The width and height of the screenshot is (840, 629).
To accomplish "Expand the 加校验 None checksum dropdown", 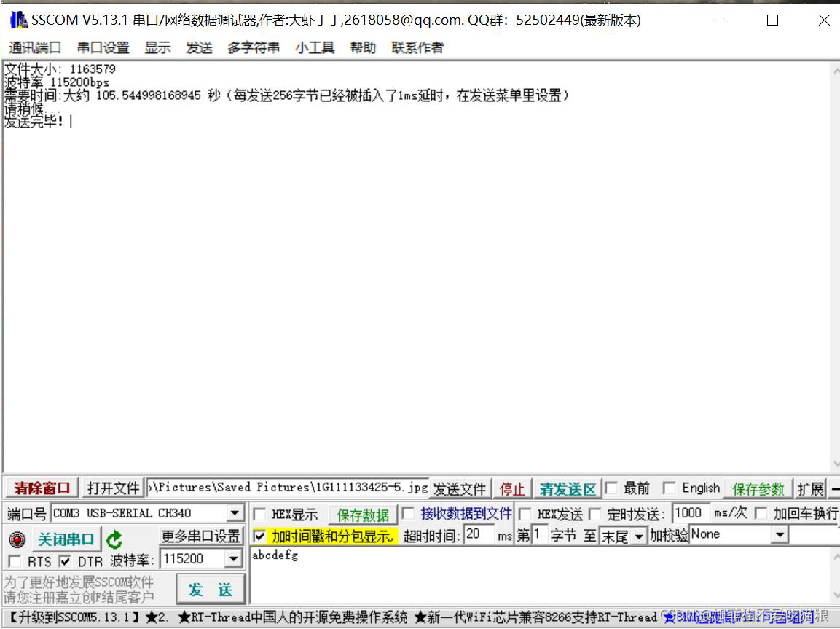I will tap(780, 534).
